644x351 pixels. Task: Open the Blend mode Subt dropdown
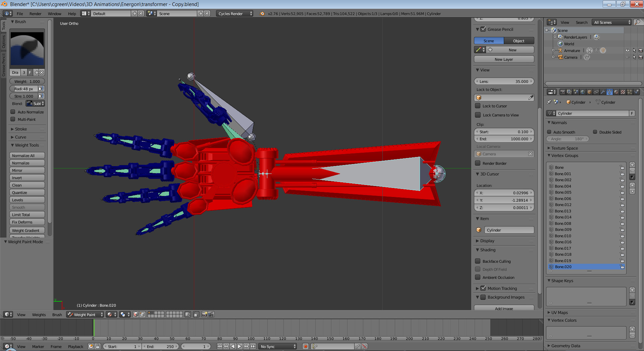click(x=35, y=103)
